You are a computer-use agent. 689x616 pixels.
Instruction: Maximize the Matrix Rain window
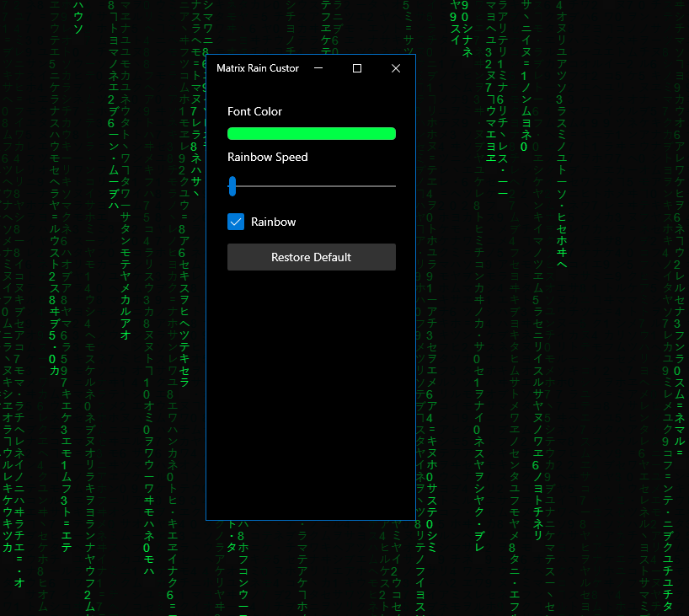coord(357,68)
